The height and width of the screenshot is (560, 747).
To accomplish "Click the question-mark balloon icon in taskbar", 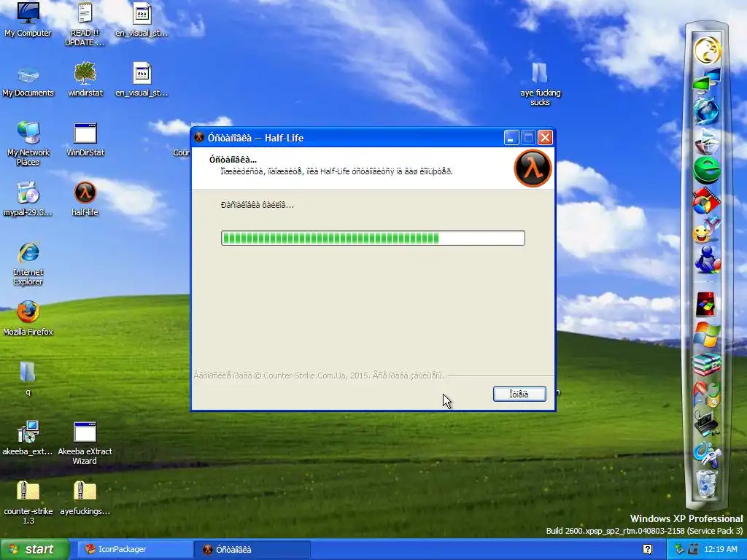I will (x=648, y=550).
